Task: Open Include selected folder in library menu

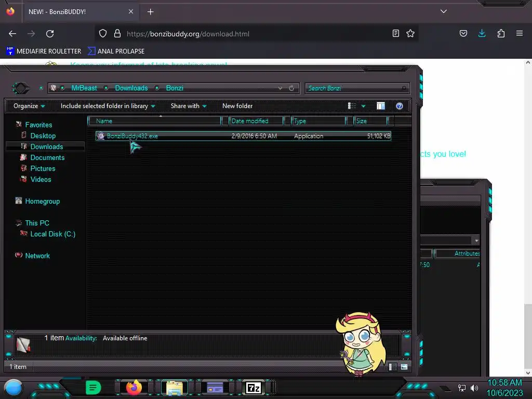Action: click(108, 106)
